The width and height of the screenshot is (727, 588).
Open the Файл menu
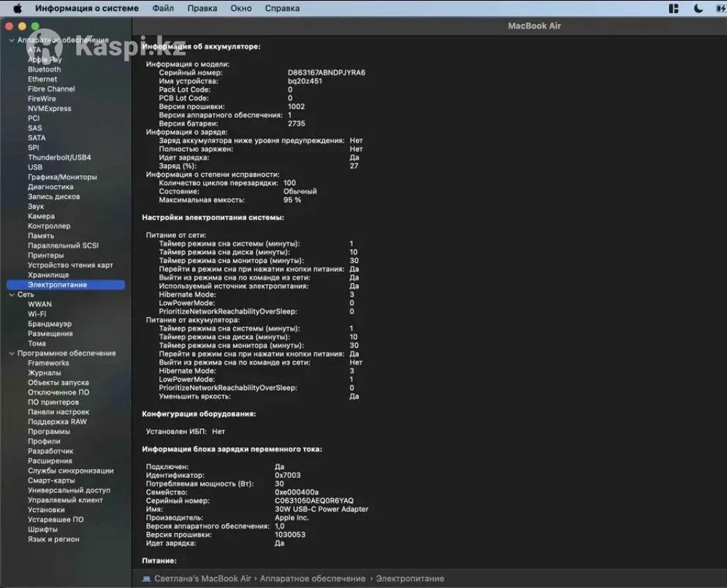coord(163,9)
